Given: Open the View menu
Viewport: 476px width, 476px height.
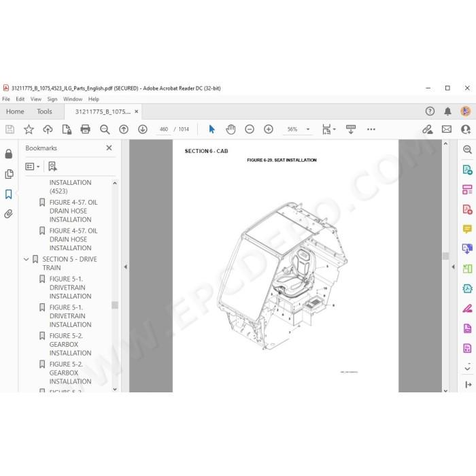Looking at the screenshot, I should click(36, 99).
